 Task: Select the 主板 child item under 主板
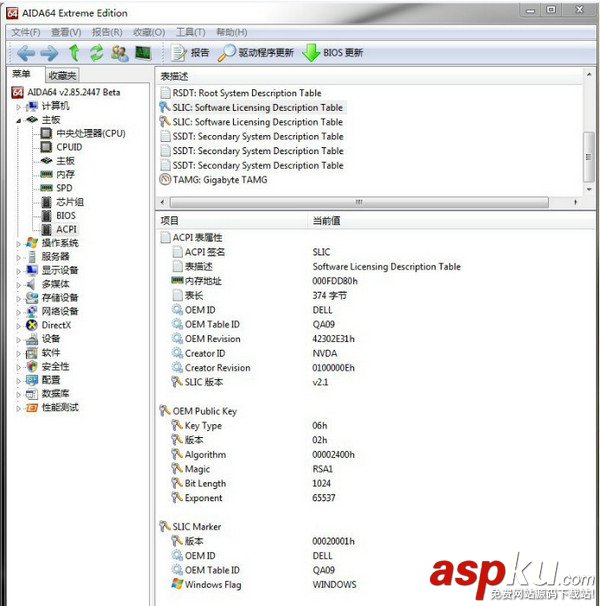click(x=58, y=161)
